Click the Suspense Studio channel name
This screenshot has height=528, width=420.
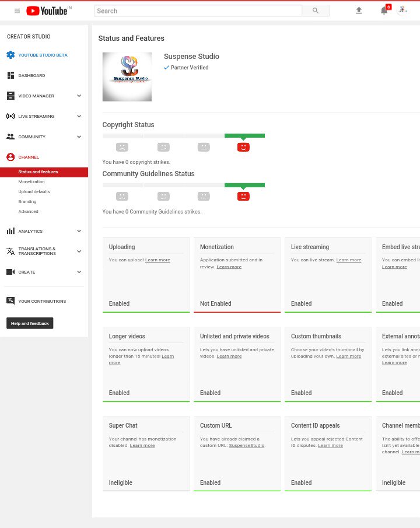pyautogui.click(x=191, y=56)
